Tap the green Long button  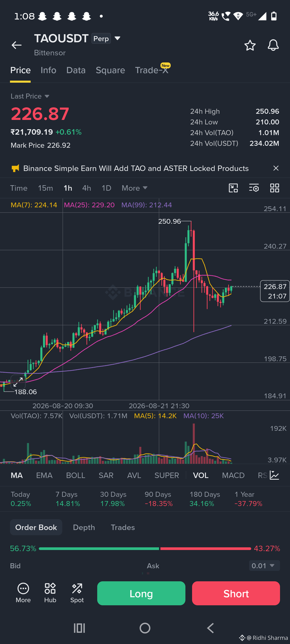[141, 593]
